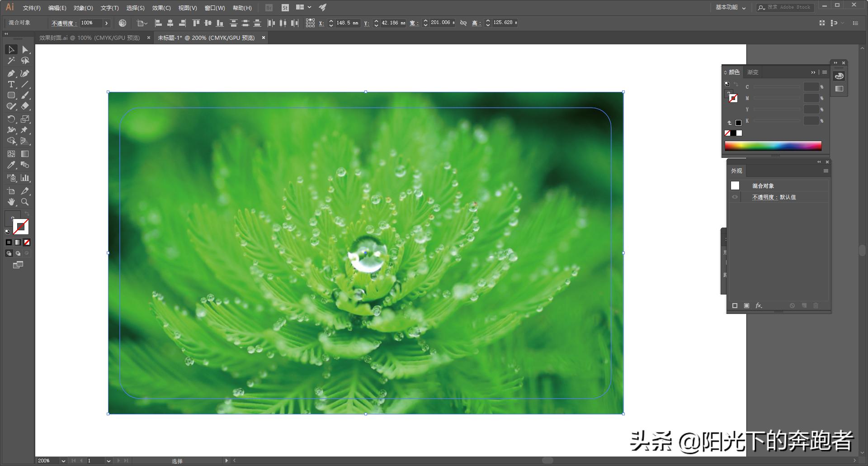
Task: Select the Selection tool
Action: (11, 49)
